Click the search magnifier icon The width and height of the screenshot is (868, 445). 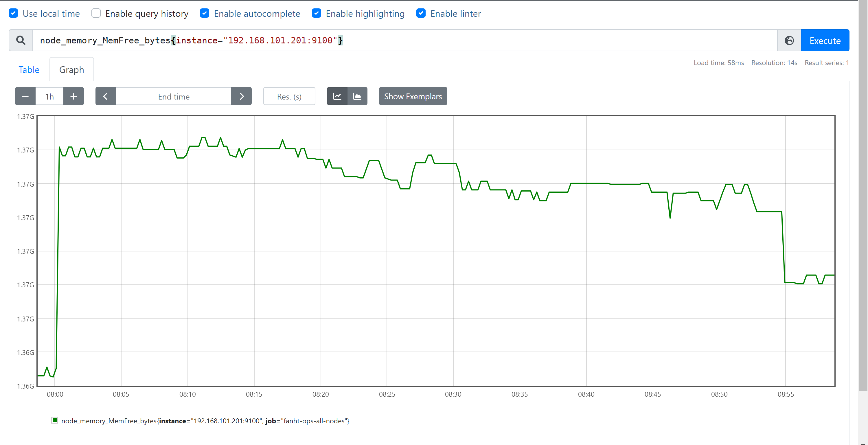(x=21, y=41)
